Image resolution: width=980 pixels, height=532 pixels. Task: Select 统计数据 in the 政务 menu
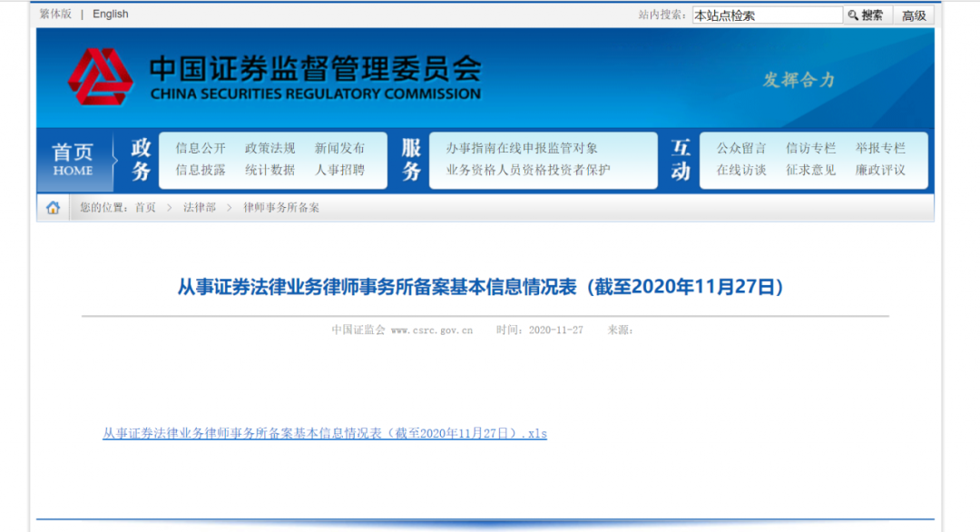269,170
